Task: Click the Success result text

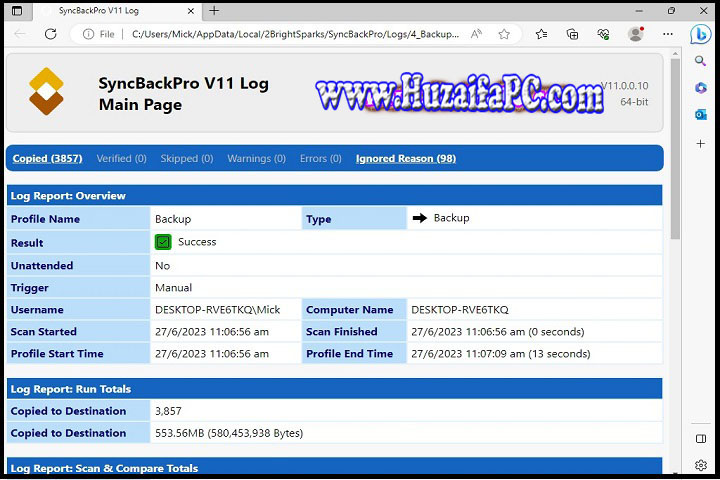Action: pos(197,242)
